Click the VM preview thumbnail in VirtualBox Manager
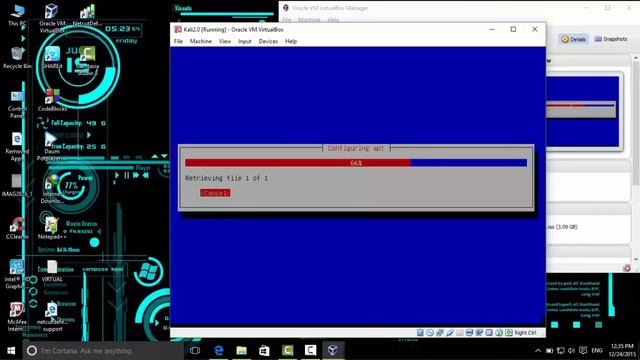The width and height of the screenshot is (640, 360). [x=582, y=111]
